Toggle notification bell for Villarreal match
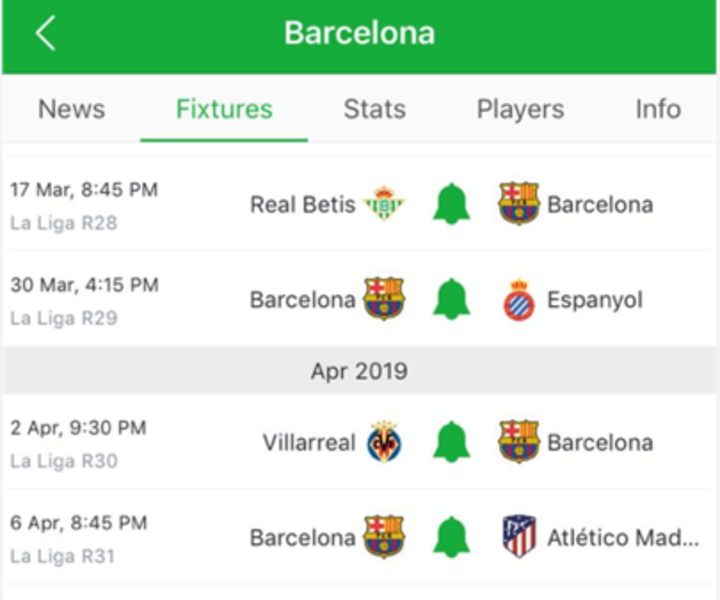This screenshot has width=720, height=600. [451, 442]
